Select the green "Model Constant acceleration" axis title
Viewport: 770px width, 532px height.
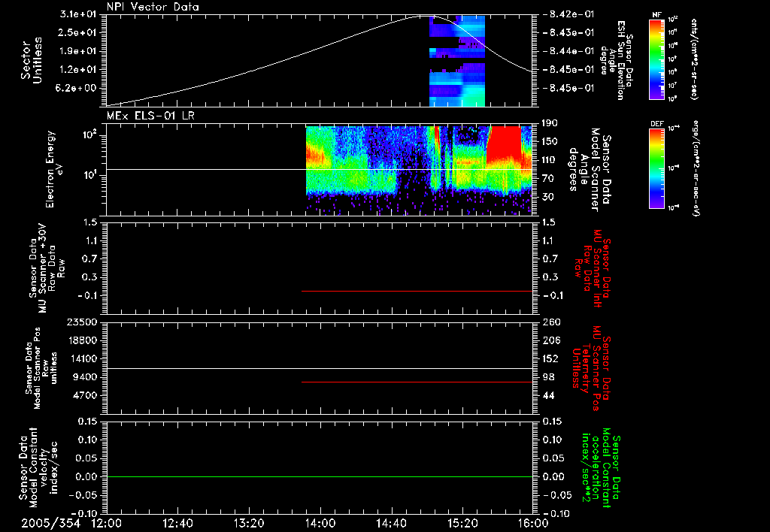(601, 469)
